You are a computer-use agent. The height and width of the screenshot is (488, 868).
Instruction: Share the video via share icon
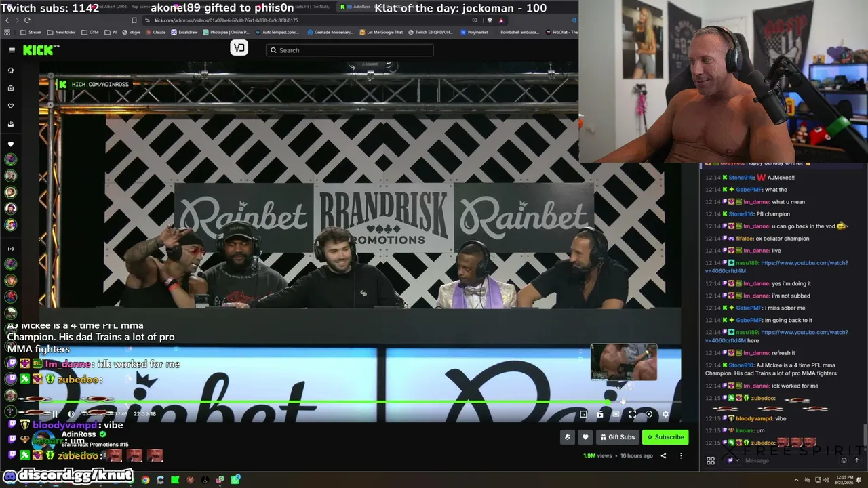pyautogui.click(x=663, y=455)
